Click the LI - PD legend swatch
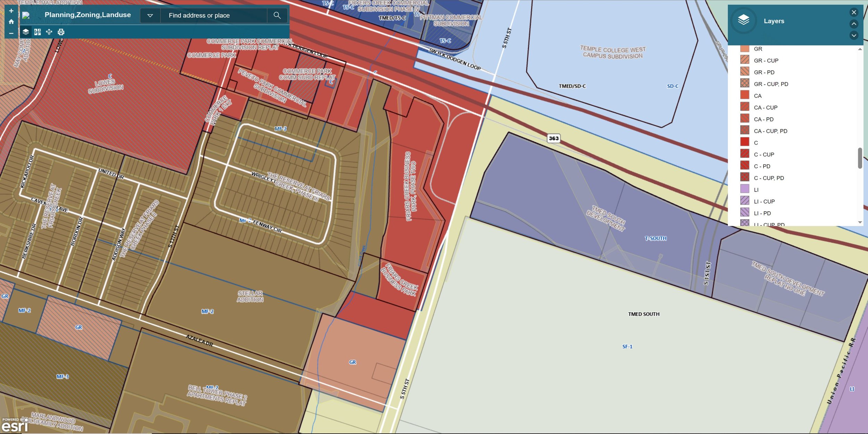868x434 pixels. click(745, 212)
